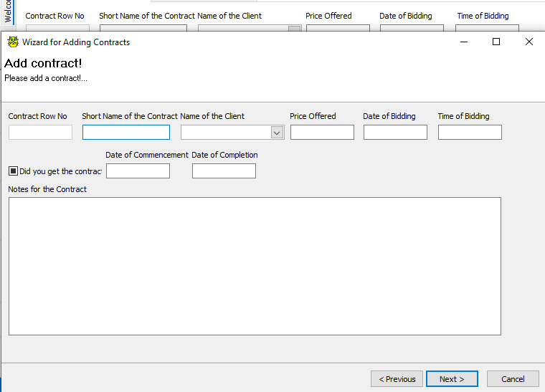The image size is (545, 392).
Task: Click the 'Add contract!' heading text
Action: pyautogui.click(x=43, y=63)
